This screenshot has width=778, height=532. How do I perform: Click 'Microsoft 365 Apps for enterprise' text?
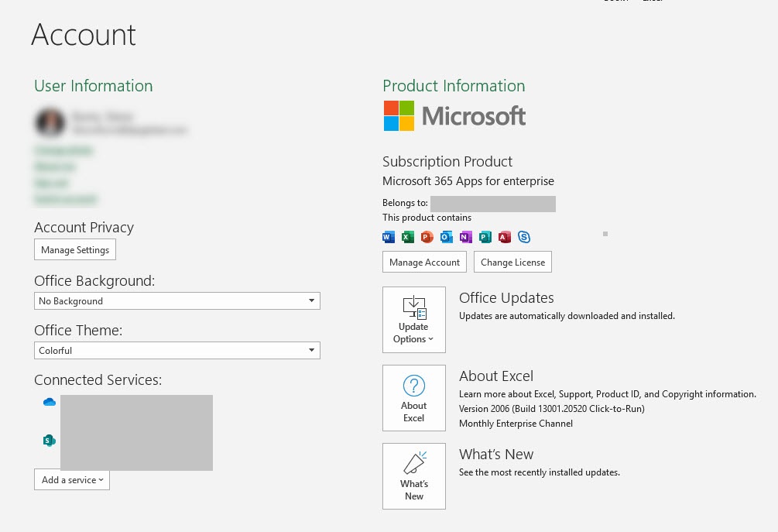(468, 181)
